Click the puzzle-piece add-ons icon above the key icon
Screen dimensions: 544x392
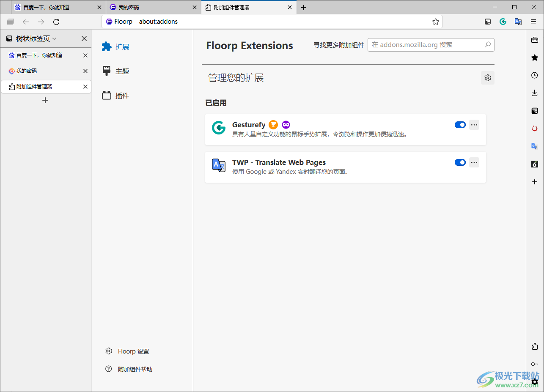point(534,346)
